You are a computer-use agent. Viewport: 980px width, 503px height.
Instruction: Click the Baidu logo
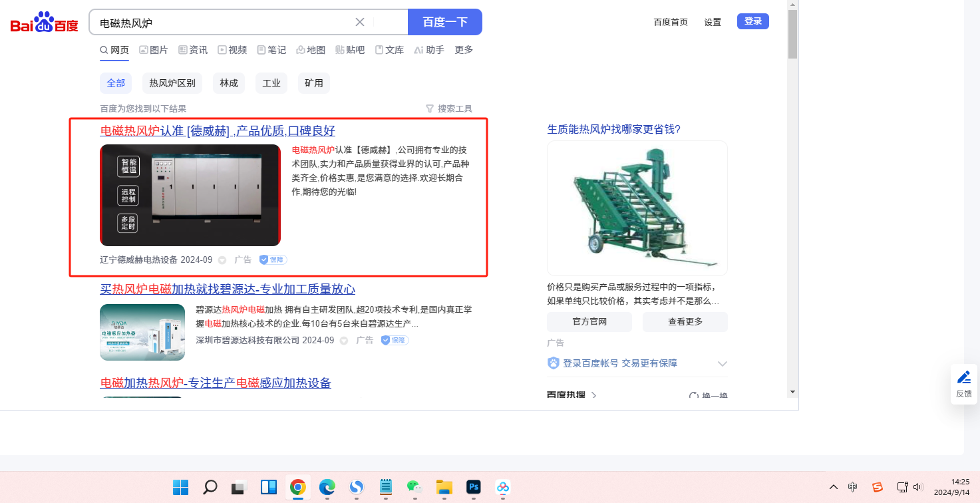pos(44,23)
